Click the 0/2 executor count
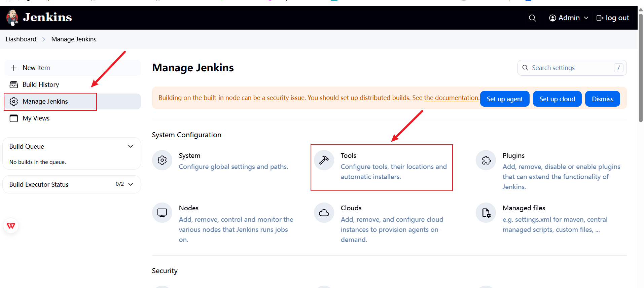 (120, 184)
